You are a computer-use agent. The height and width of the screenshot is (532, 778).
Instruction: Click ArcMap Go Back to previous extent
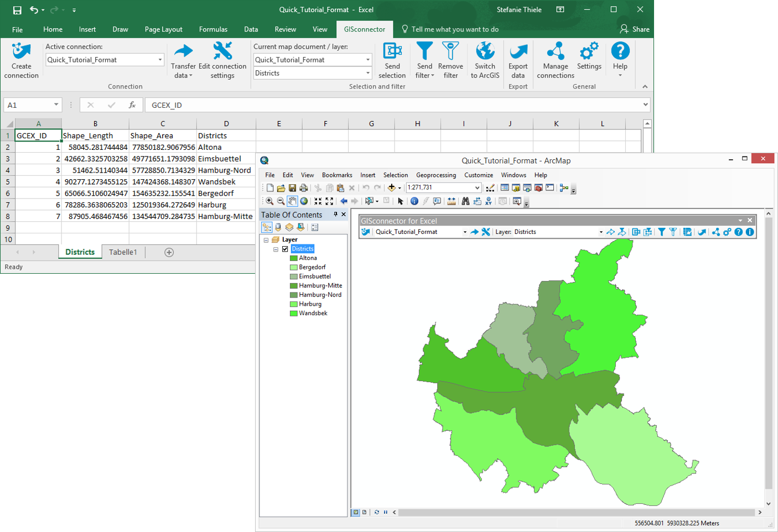tap(344, 201)
